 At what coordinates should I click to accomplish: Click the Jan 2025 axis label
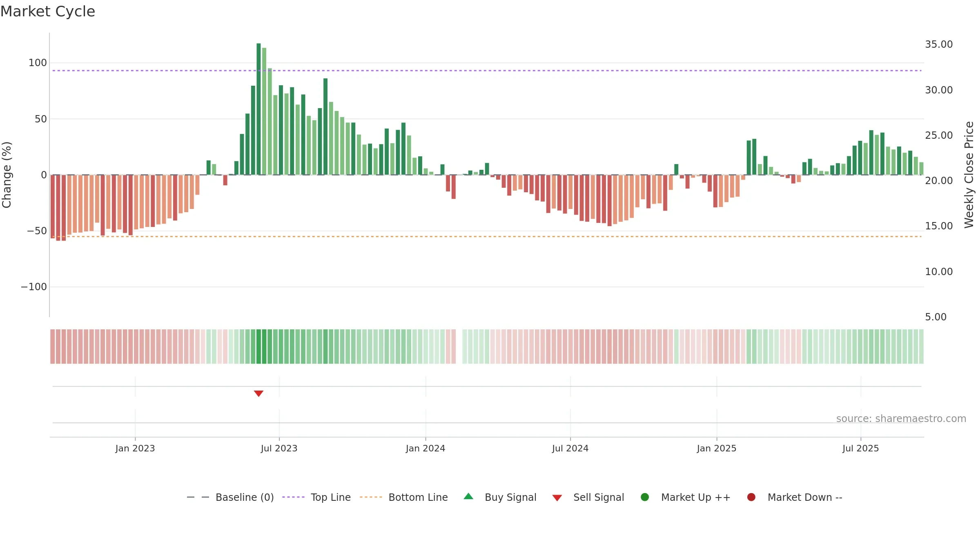click(717, 449)
